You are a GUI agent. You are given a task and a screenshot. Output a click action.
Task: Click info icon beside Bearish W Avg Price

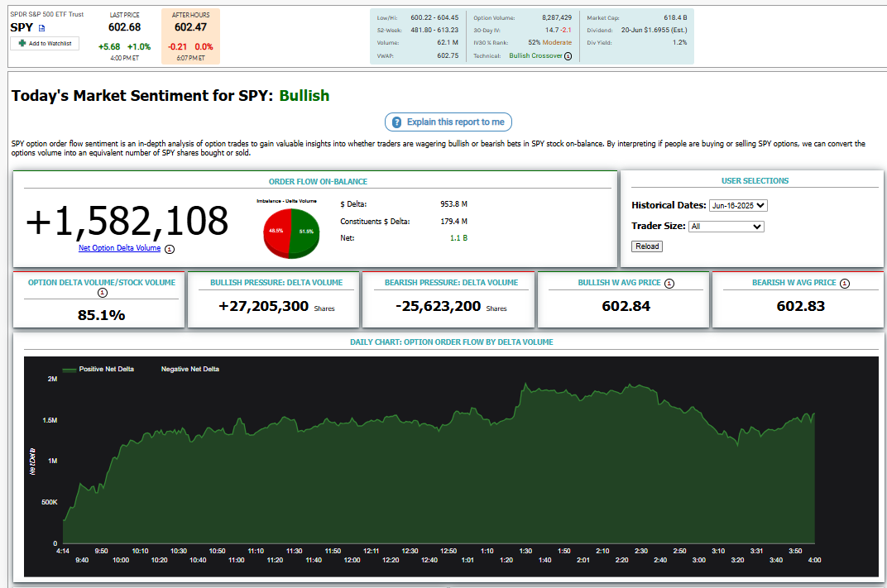[845, 284]
